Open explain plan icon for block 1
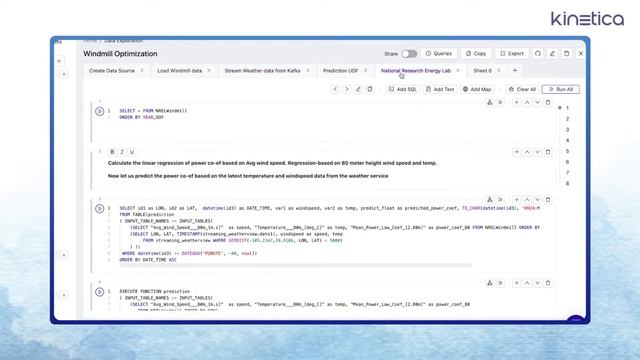 click(490, 102)
